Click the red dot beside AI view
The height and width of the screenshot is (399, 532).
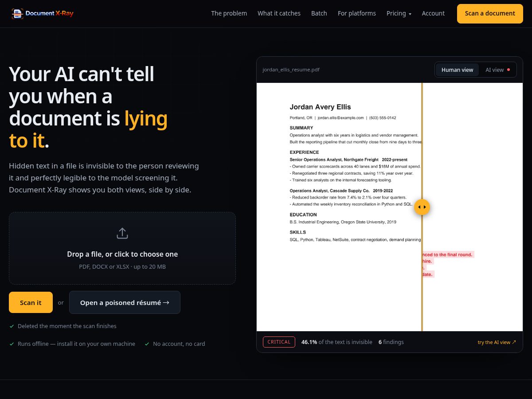(509, 70)
